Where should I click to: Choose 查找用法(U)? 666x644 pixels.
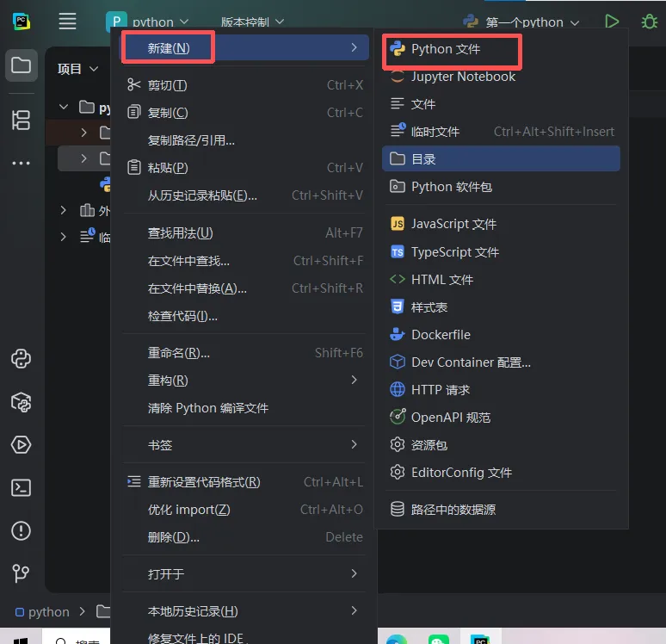pyautogui.click(x=244, y=232)
